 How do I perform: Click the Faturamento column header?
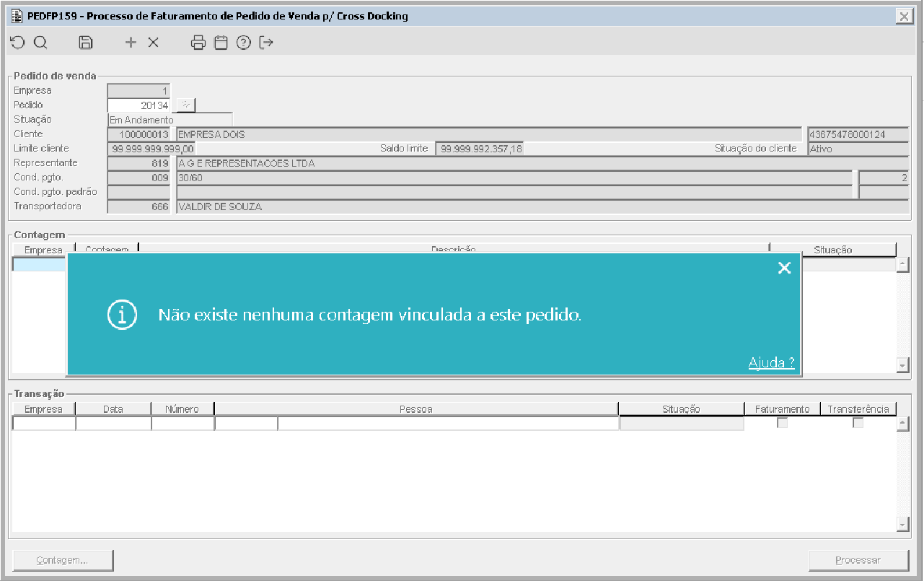(783, 409)
